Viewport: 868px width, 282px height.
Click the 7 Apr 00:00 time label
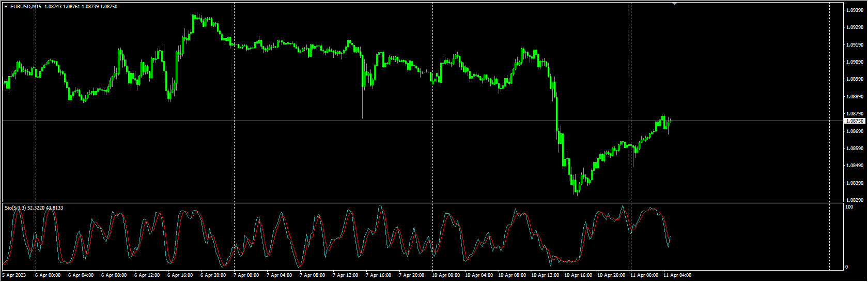pos(246,275)
